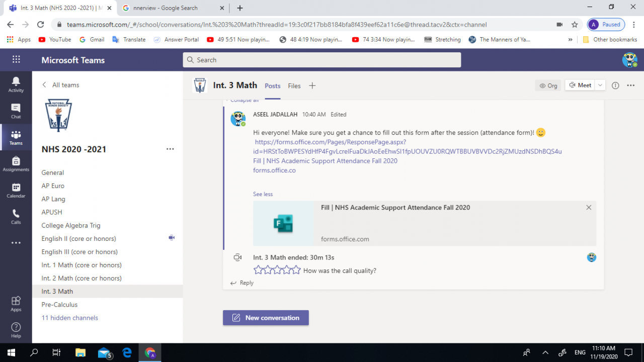Click the English II meeting camera icon
Screen dimensions: 644x362
coord(172,238)
